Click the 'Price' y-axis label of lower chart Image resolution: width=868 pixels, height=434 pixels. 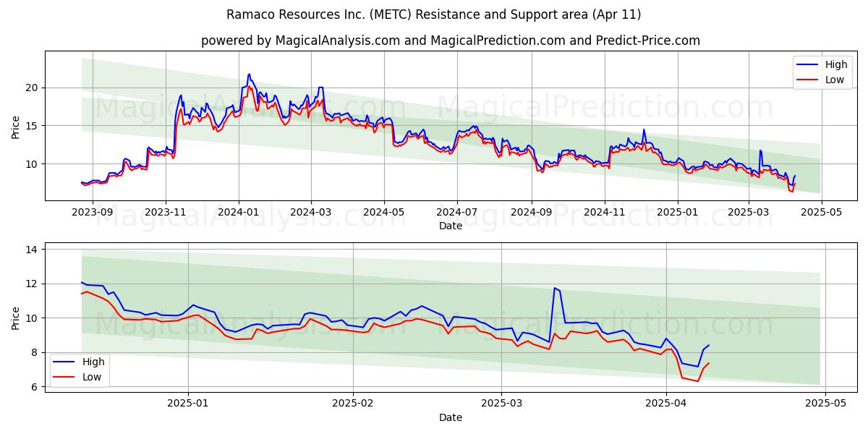16,318
